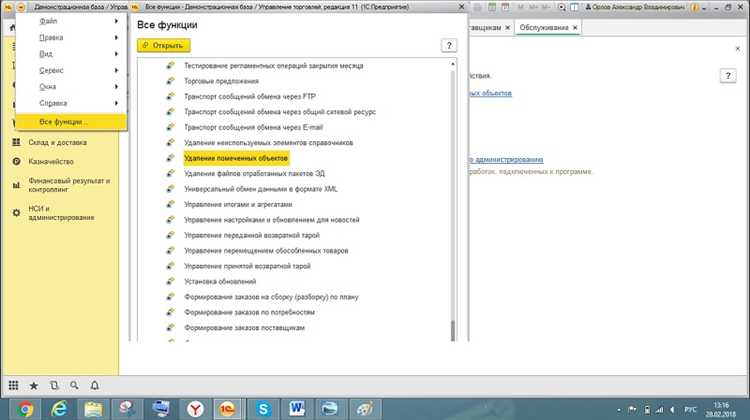Open Yandex Browser from taskbar
This screenshot has width=750, height=420.
[x=195, y=409]
